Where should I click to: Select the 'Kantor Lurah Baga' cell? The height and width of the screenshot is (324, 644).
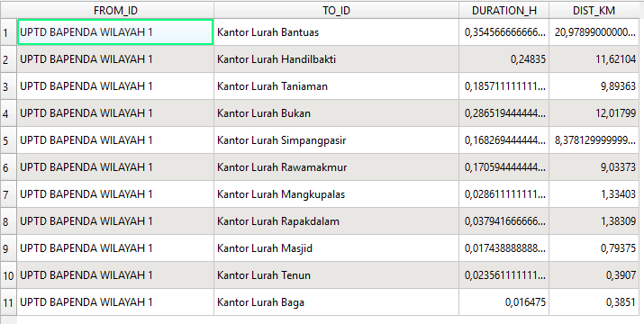pyautogui.click(x=336, y=302)
